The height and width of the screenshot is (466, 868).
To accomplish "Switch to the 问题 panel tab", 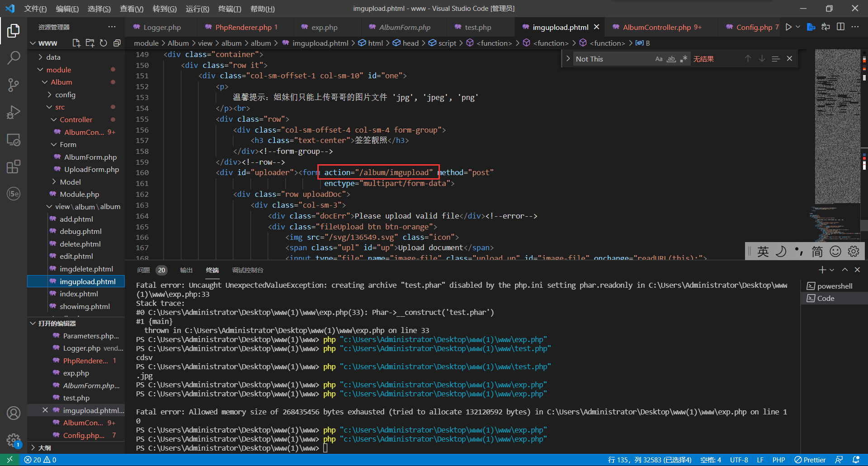I will pos(144,270).
